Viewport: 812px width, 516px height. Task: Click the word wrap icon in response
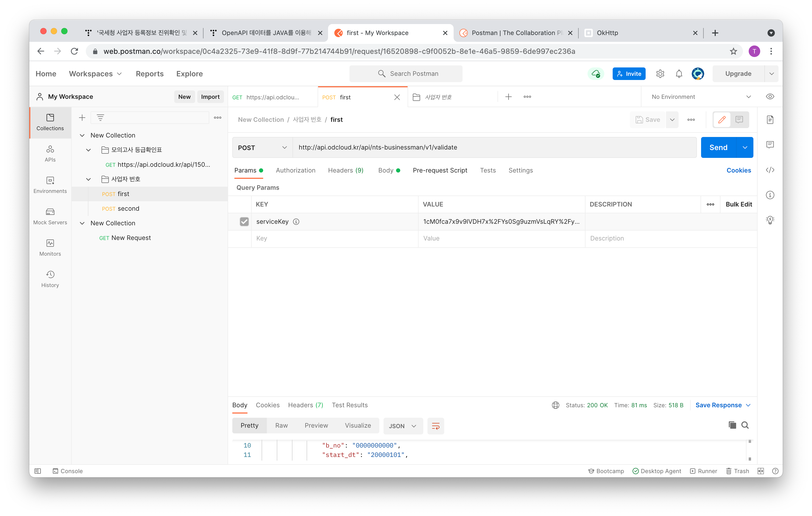pyautogui.click(x=435, y=426)
